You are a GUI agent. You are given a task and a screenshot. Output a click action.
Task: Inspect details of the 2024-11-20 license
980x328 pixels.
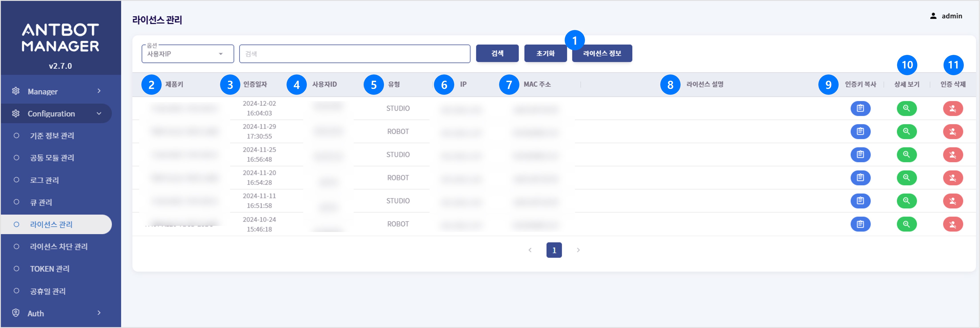[x=907, y=178]
